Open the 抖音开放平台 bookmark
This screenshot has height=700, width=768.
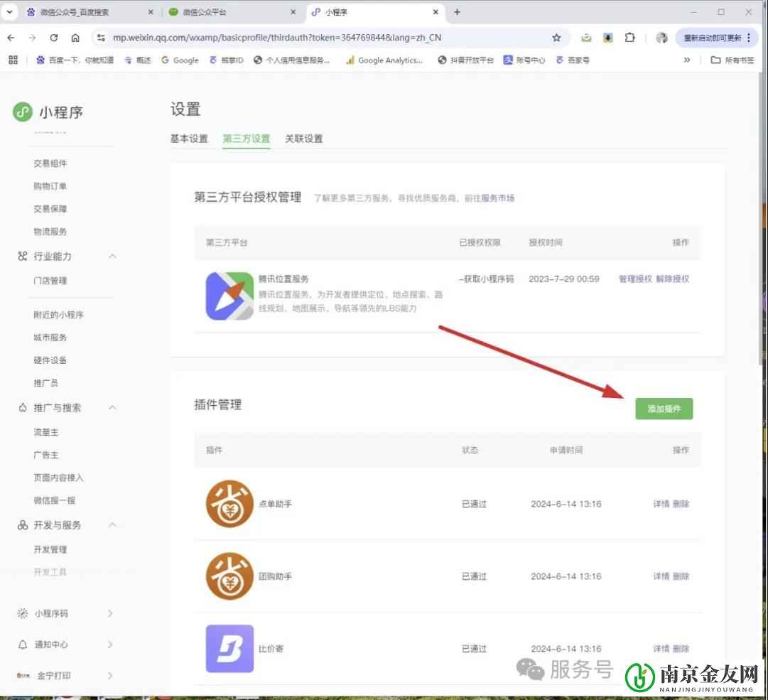click(465, 60)
